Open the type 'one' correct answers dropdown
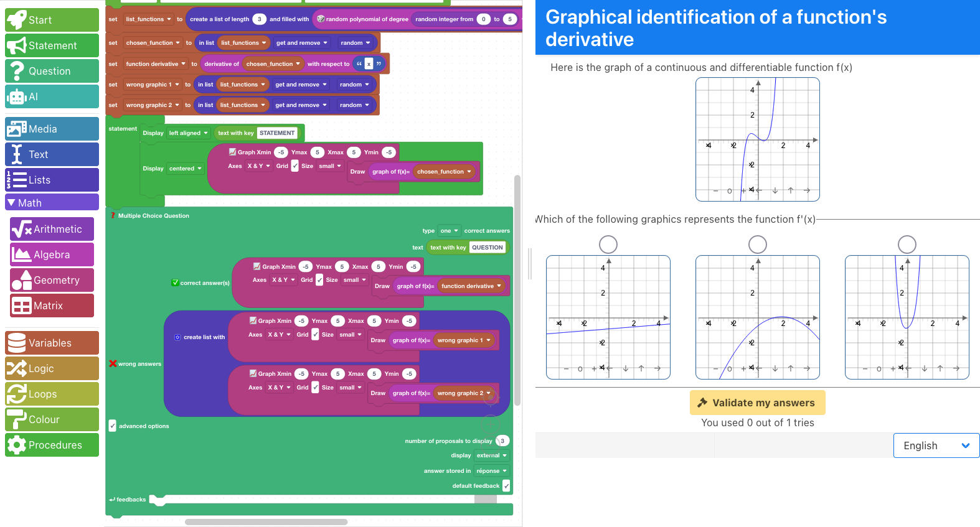Screen dimensions: 980x527 coord(449,231)
